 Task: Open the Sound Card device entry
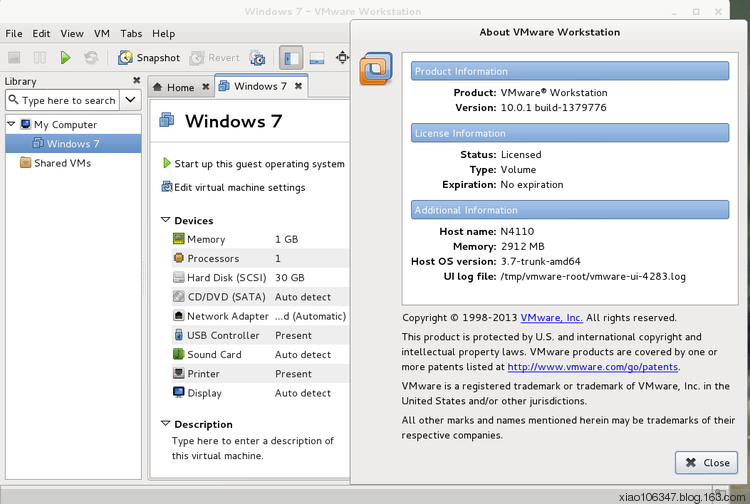214,355
